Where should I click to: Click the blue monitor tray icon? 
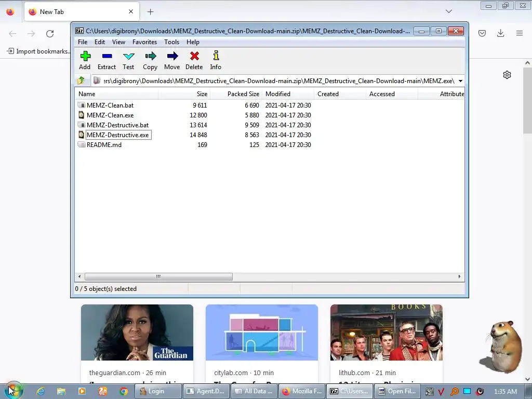(x=467, y=391)
